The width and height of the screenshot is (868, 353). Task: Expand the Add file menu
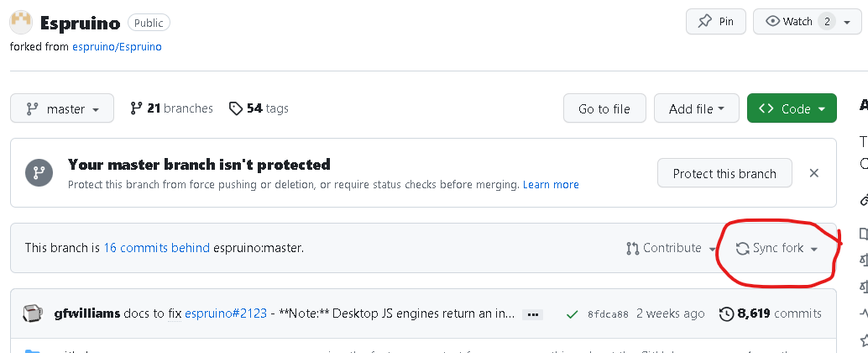697,108
